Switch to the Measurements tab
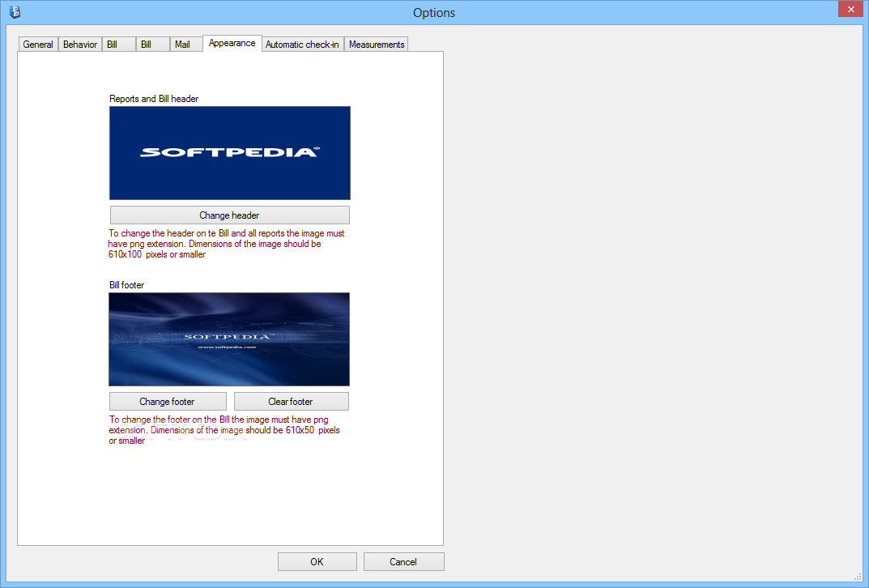 pyautogui.click(x=377, y=45)
